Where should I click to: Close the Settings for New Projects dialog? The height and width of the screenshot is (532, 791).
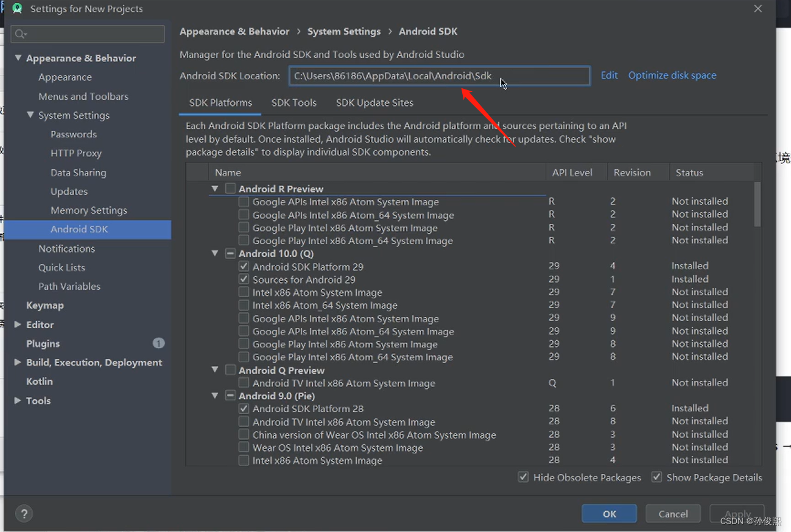tap(758, 9)
